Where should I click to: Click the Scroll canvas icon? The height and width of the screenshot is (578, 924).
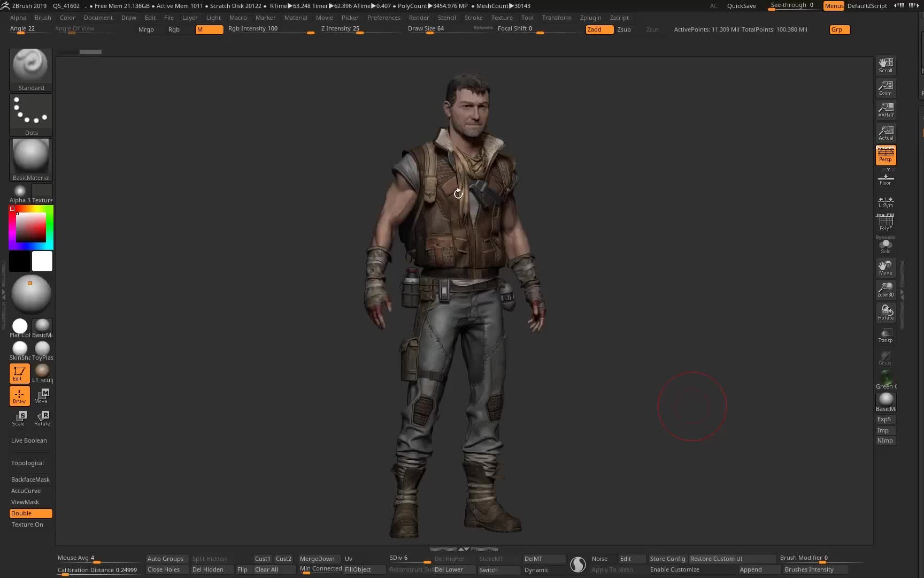(885, 65)
